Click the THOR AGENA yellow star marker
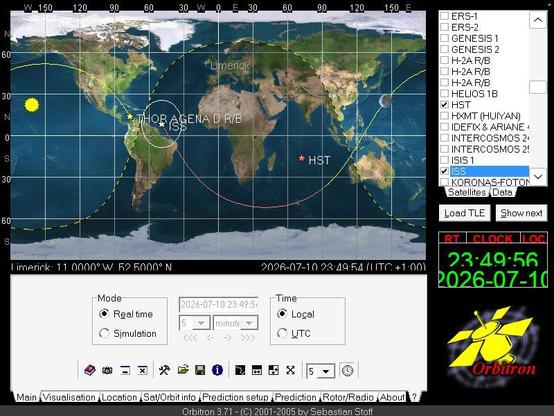 click(x=130, y=116)
